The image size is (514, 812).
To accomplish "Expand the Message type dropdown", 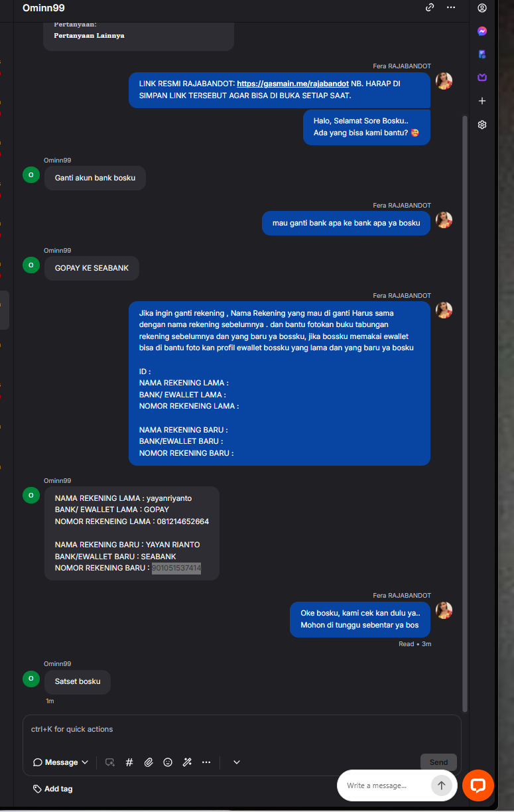I will tap(60, 762).
